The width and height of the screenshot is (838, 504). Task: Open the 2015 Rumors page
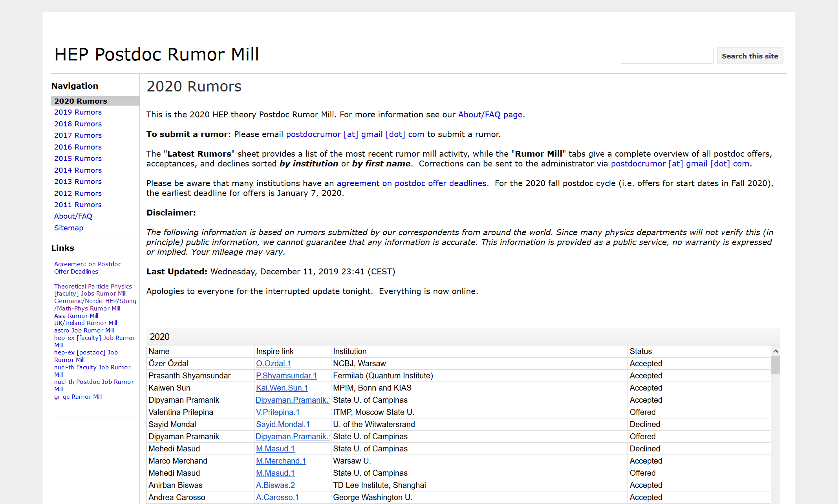click(x=78, y=158)
